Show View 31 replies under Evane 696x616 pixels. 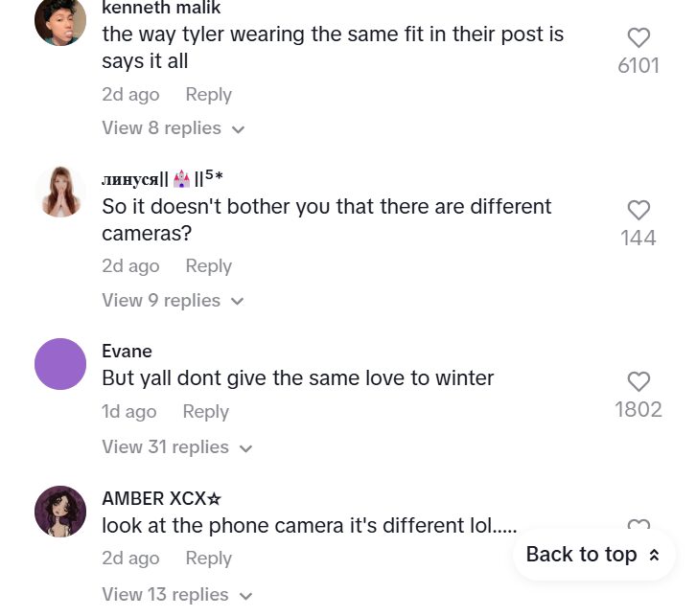[x=176, y=447]
